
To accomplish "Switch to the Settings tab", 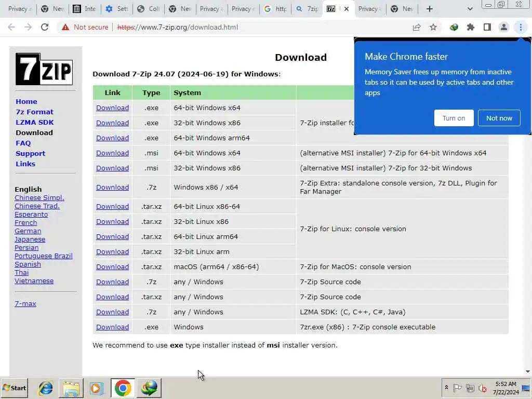I will coord(116,9).
